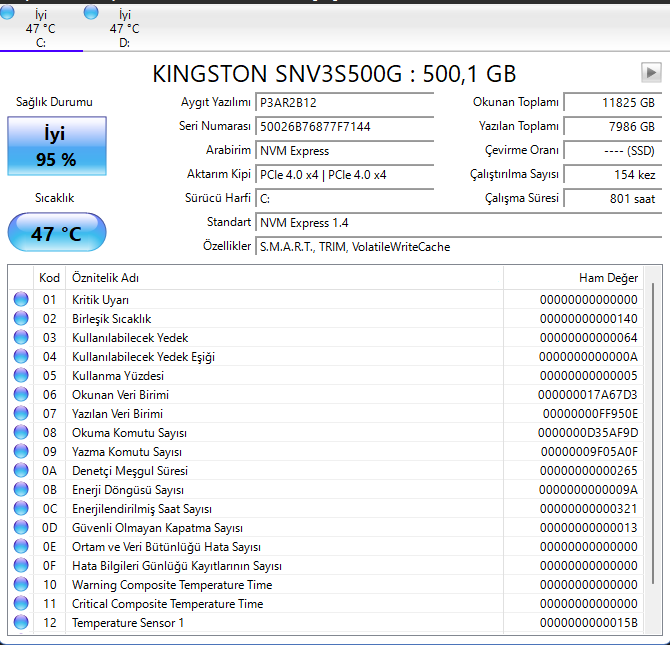The height and width of the screenshot is (645, 670).
Task: Click raw value 00000000FF950E
Action: (x=590, y=414)
